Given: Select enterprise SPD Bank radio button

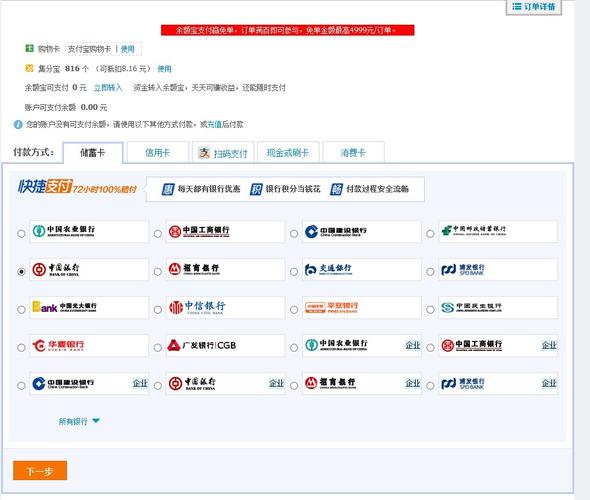Looking at the screenshot, I should click(x=430, y=386).
